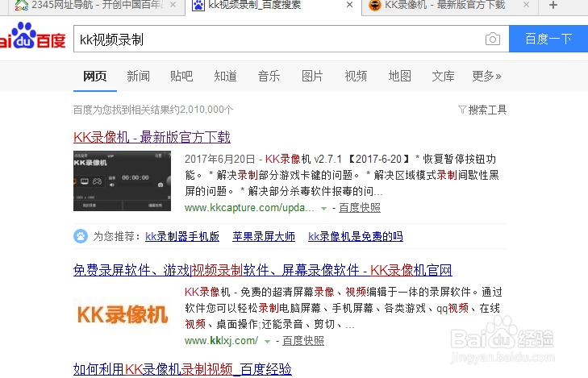588x378 pixels.
Task: Open the 免费录屏软件 KK录像机官网 result
Action: tap(263, 270)
